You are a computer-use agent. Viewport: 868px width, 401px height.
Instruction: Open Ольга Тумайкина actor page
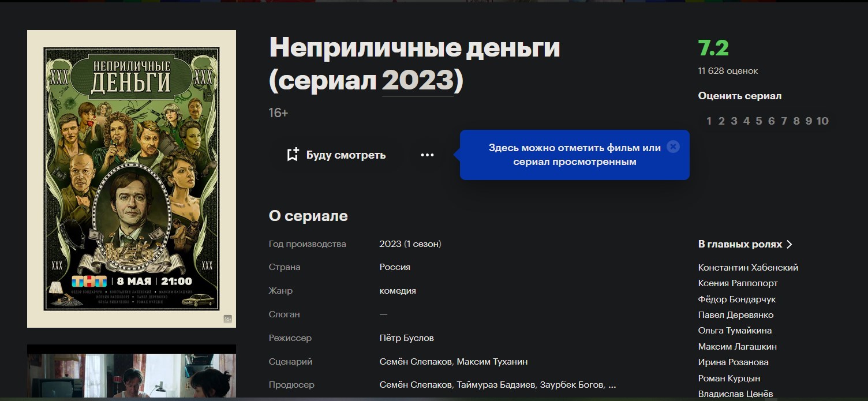tap(735, 331)
